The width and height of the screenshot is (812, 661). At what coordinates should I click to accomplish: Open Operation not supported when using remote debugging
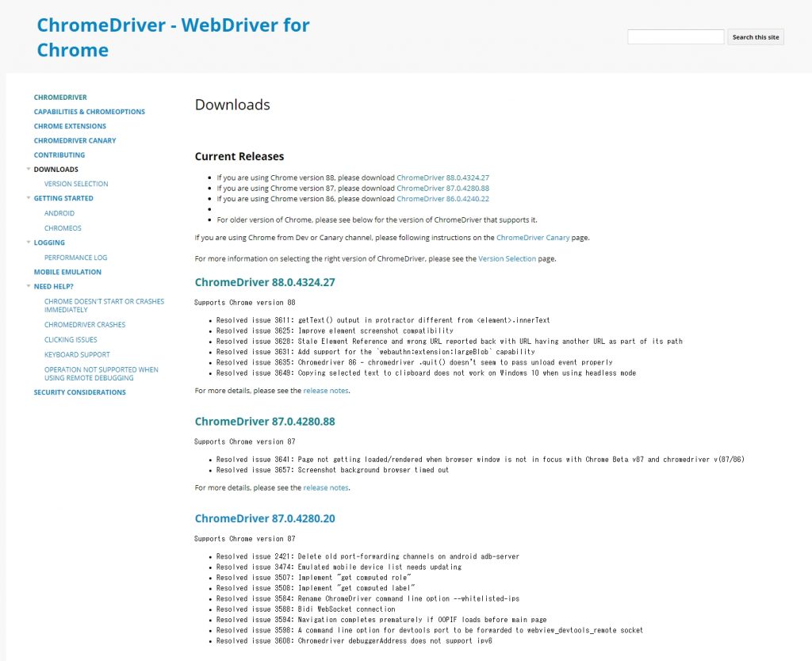coord(101,374)
